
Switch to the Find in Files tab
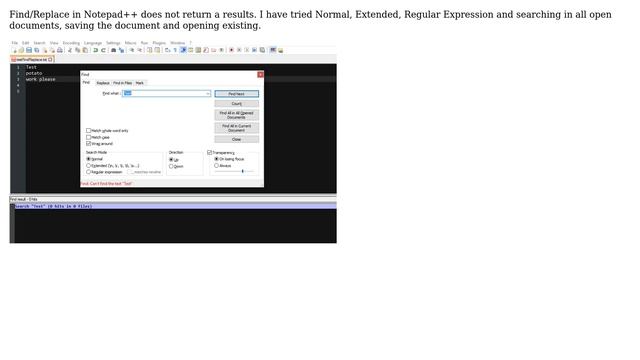coord(122,83)
